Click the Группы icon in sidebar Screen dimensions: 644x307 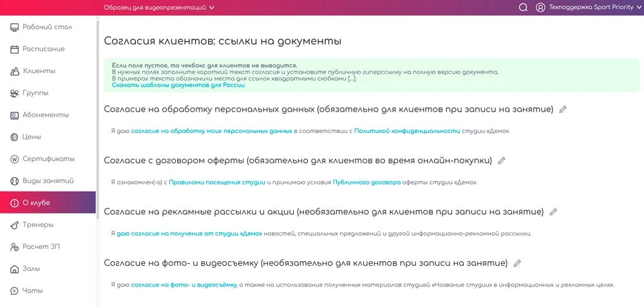[14, 93]
